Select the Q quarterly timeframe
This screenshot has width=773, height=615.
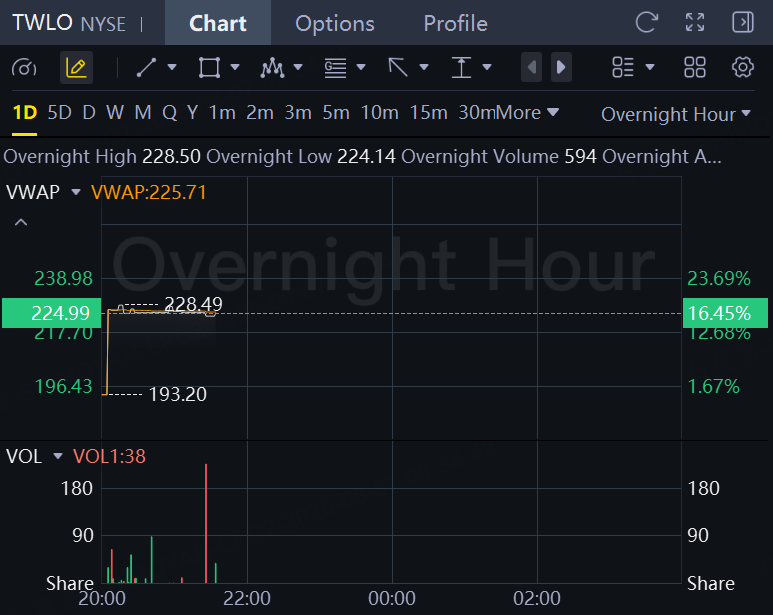[x=170, y=113]
